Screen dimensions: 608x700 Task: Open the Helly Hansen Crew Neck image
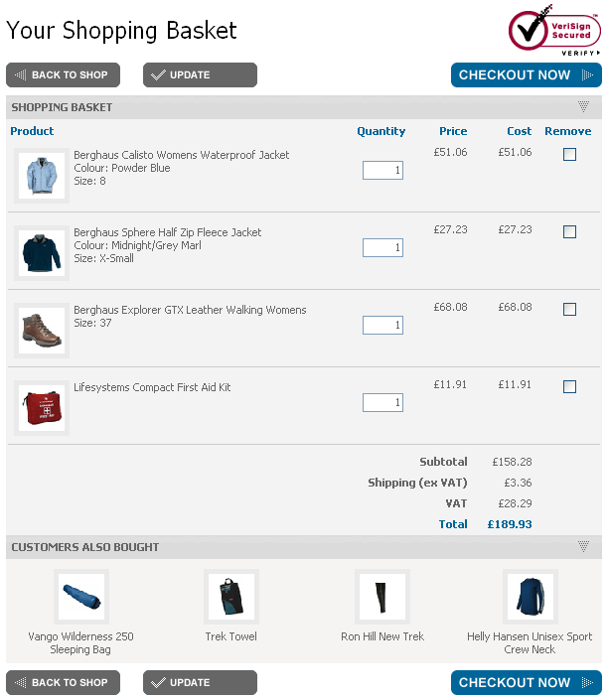click(x=530, y=597)
